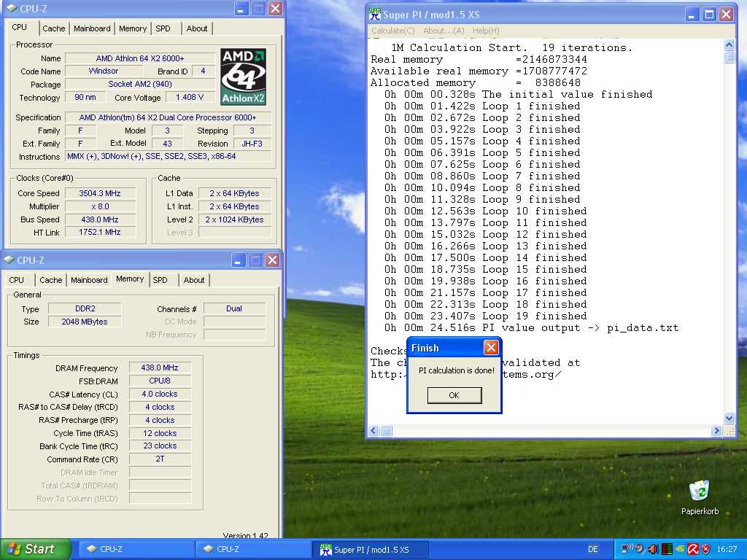Click the Bank Cycle Time value 23 clocks
Screen dimensions: 747x560
pos(160,446)
